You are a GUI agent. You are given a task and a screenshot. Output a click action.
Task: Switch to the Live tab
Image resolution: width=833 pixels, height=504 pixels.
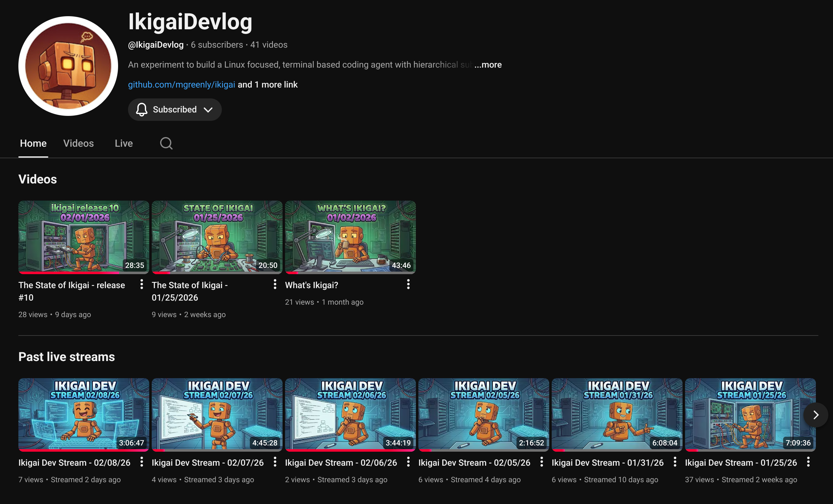123,143
